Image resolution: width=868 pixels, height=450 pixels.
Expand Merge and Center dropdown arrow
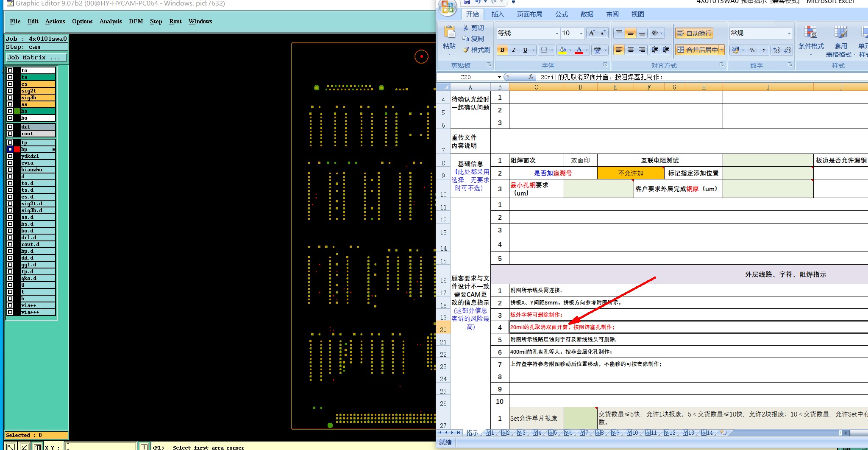(722, 50)
